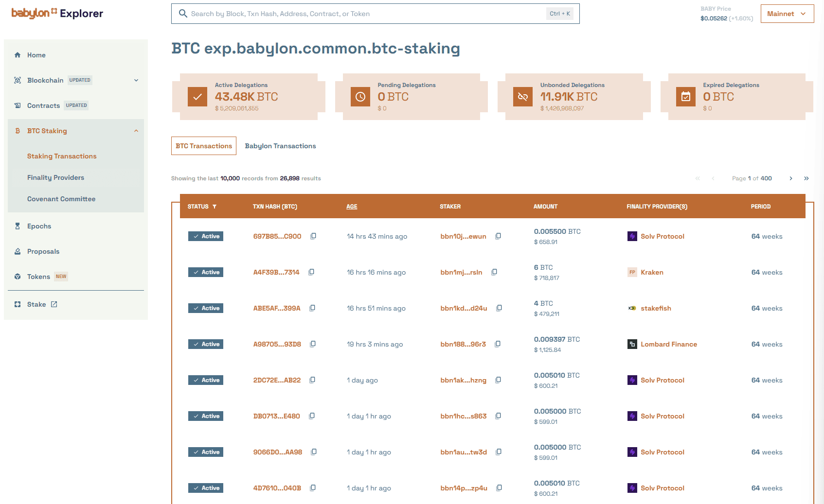Viewport: 824px width, 504px height.
Task: Open Covenant Committee in sidebar
Action: (61, 199)
